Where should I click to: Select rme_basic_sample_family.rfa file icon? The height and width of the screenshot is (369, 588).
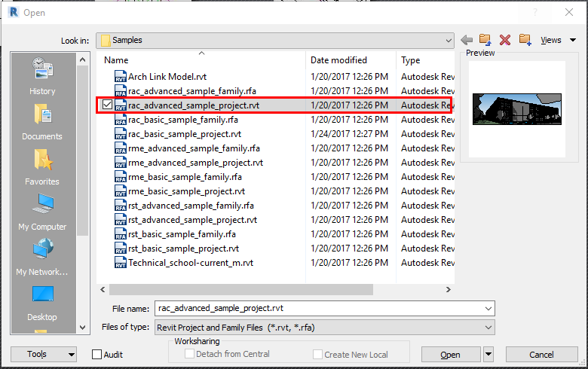tap(121, 176)
